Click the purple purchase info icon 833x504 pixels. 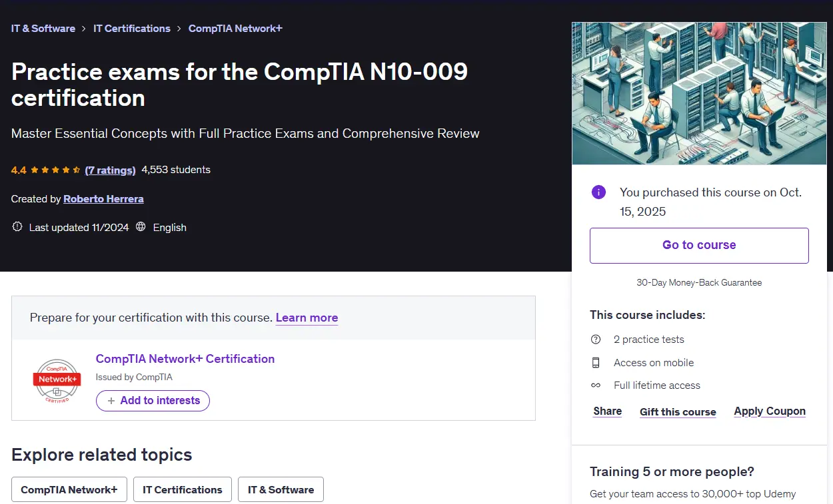(x=598, y=192)
